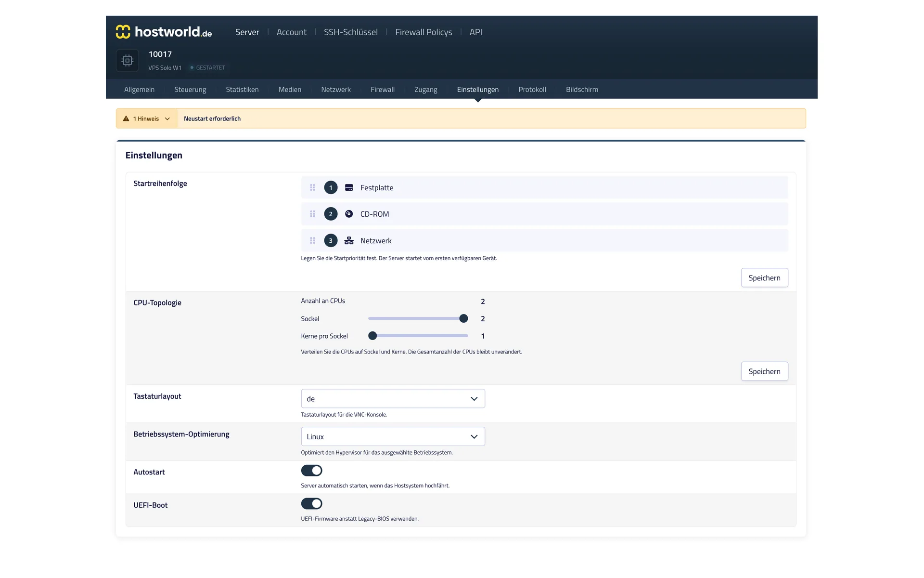Grab the drag handle of the Netzwerk boot row
Viewport: 924px width, 578px height.
click(312, 240)
